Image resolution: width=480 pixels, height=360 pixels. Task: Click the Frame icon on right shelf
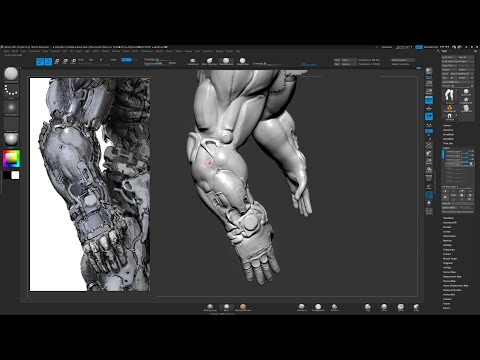point(429,145)
